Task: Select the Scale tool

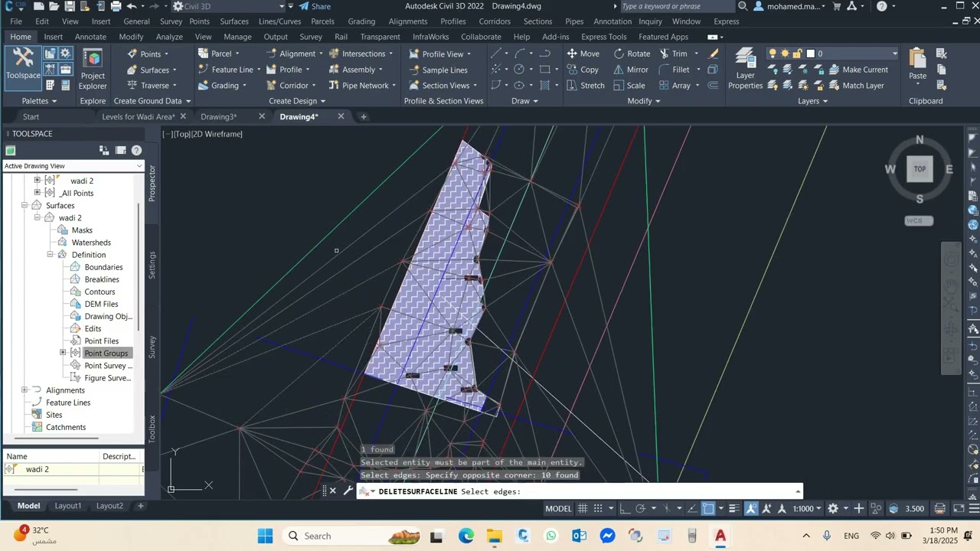Action: [629, 86]
